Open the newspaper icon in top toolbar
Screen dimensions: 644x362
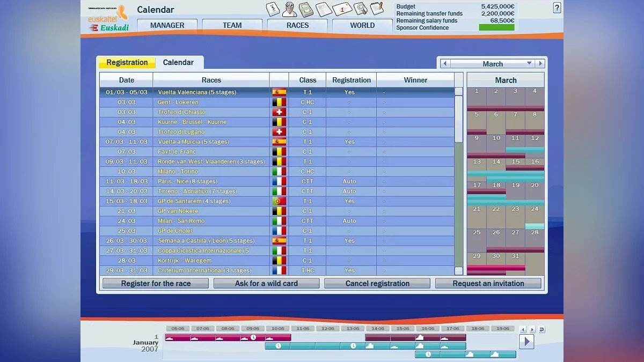pos(324,9)
